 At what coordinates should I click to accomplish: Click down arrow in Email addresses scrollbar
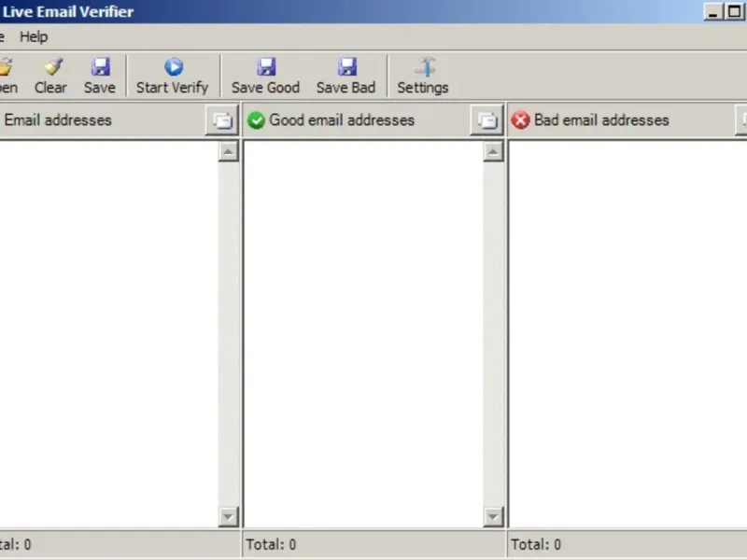click(x=228, y=517)
